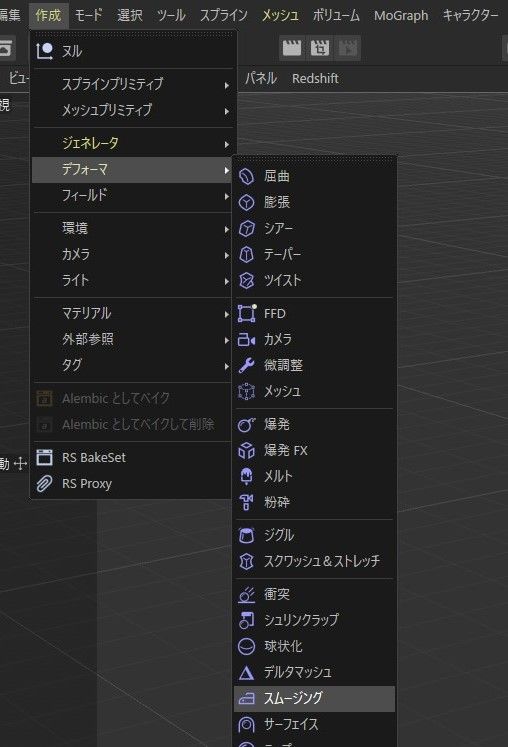
Task: Expand the マテリアル submenu
Action: click(x=132, y=313)
